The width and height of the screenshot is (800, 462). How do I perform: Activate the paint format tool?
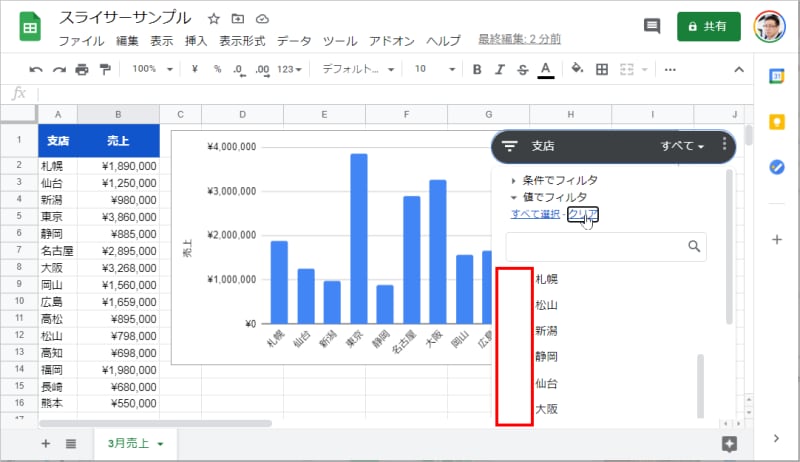point(105,69)
